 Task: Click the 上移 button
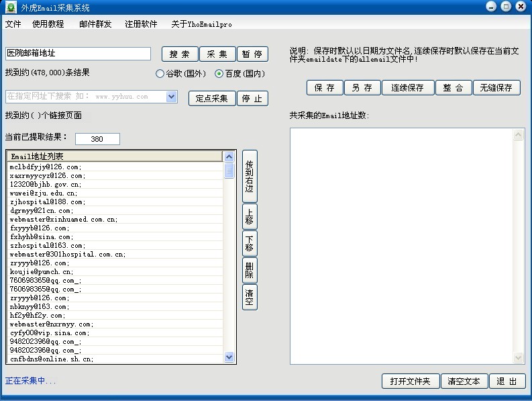[250, 217]
